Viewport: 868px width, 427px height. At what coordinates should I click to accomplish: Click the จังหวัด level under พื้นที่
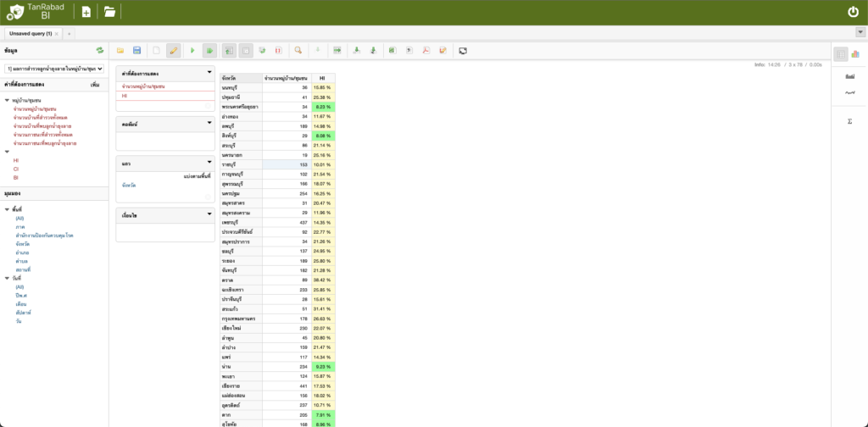(x=23, y=244)
